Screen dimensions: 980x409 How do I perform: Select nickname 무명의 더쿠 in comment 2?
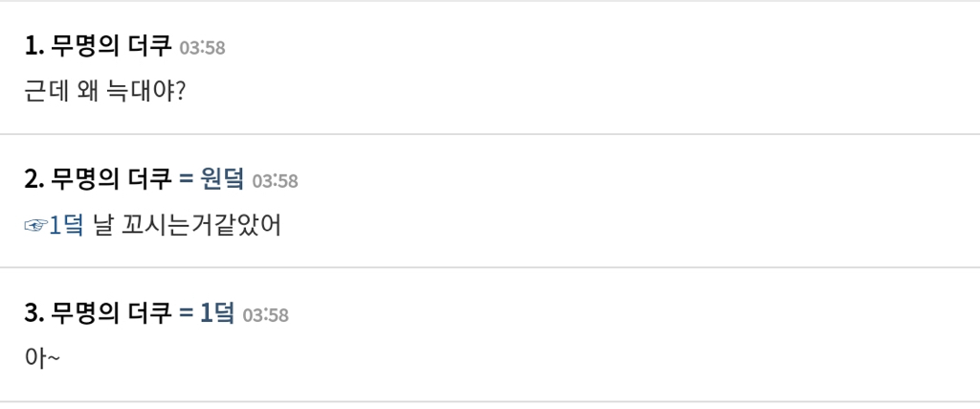pos(111,179)
